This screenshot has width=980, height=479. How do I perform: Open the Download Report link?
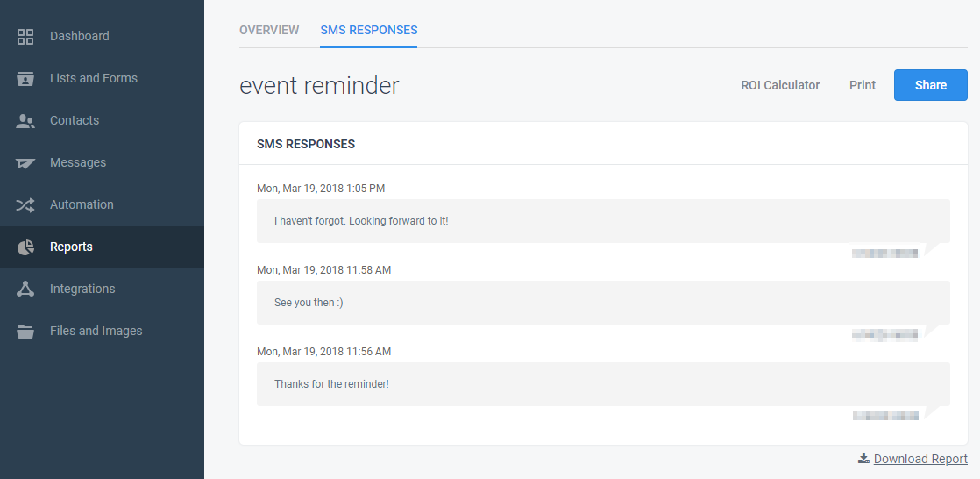[920, 459]
